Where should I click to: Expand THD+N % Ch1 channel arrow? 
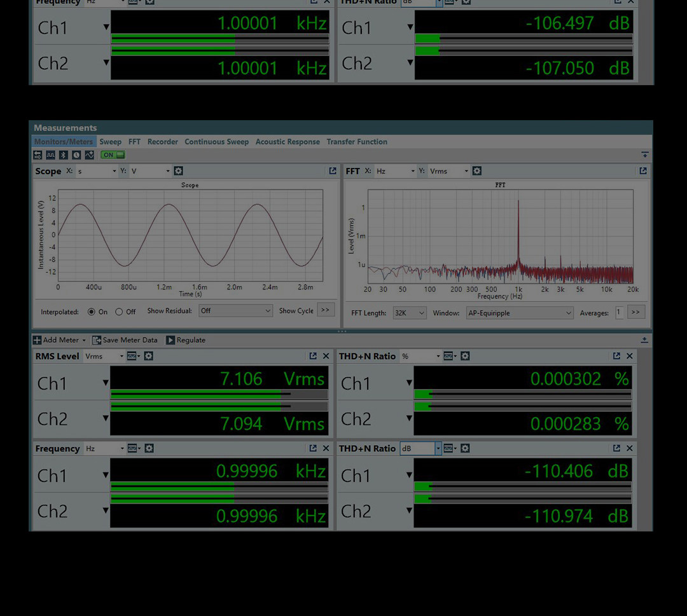tap(409, 383)
